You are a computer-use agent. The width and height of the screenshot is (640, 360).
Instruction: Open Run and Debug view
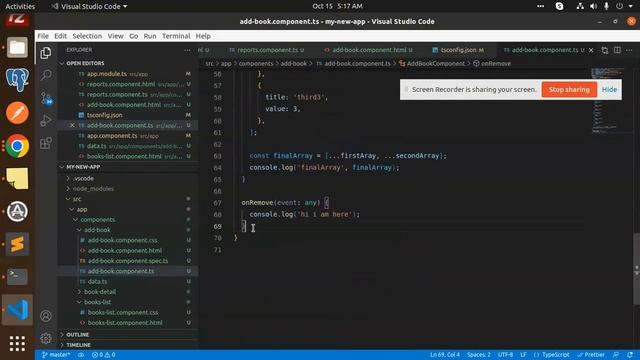pos(46,120)
